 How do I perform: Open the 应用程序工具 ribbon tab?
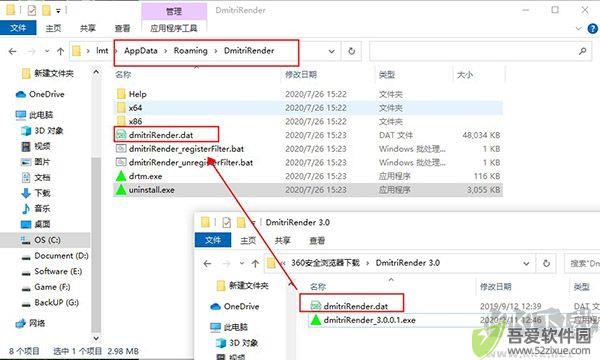pos(174,28)
